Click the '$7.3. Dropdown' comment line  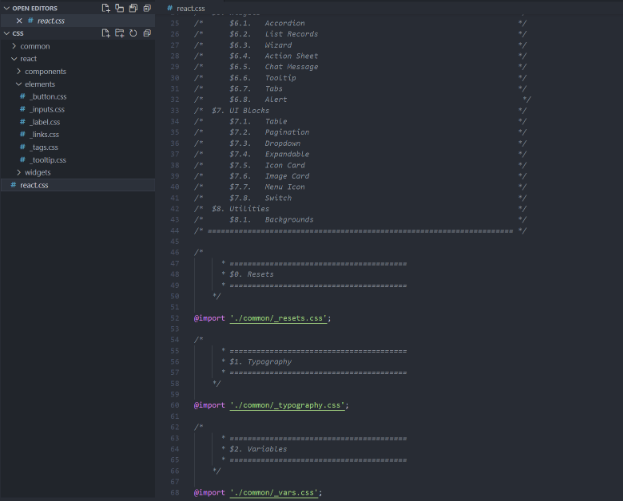pos(265,143)
